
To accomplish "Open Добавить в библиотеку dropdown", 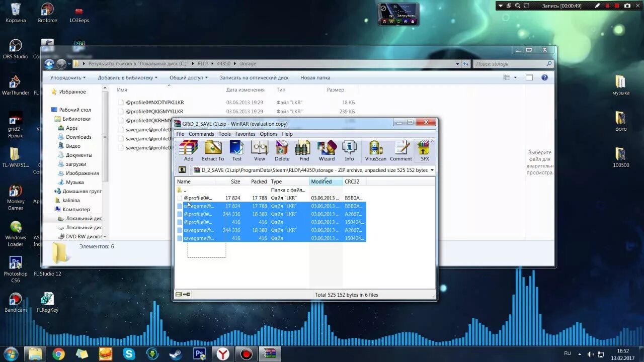I will 128,78.
